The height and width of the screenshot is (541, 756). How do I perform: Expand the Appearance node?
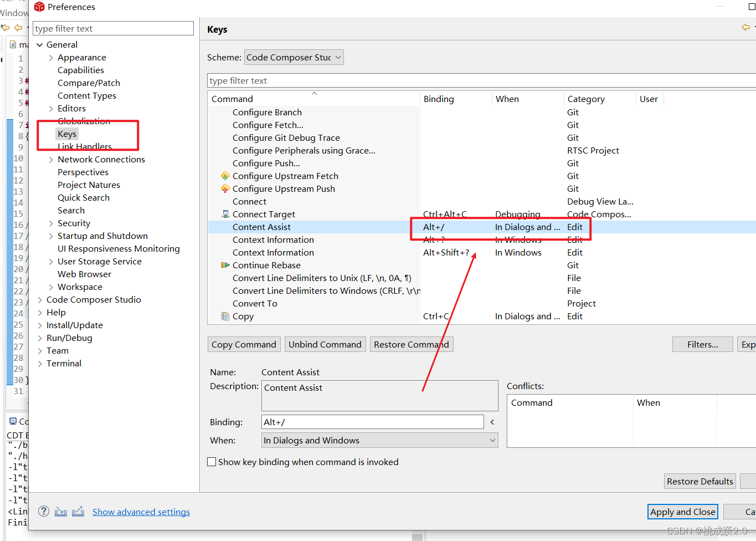51,57
